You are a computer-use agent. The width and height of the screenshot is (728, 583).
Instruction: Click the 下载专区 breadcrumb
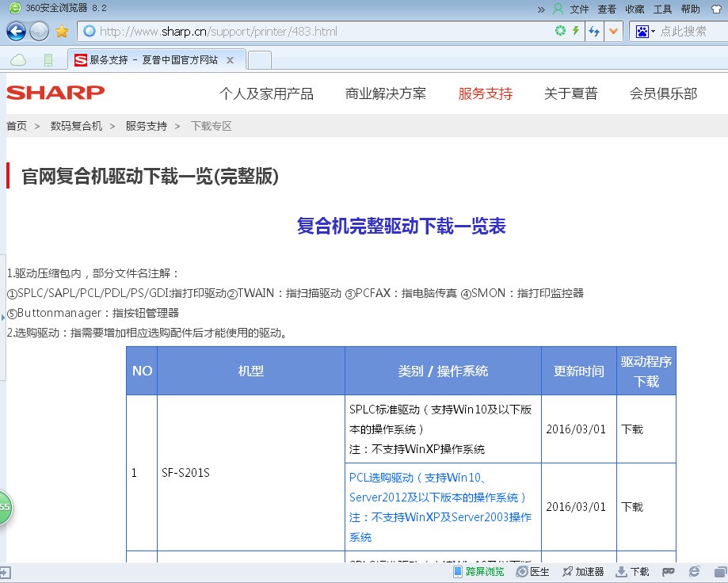(x=212, y=126)
